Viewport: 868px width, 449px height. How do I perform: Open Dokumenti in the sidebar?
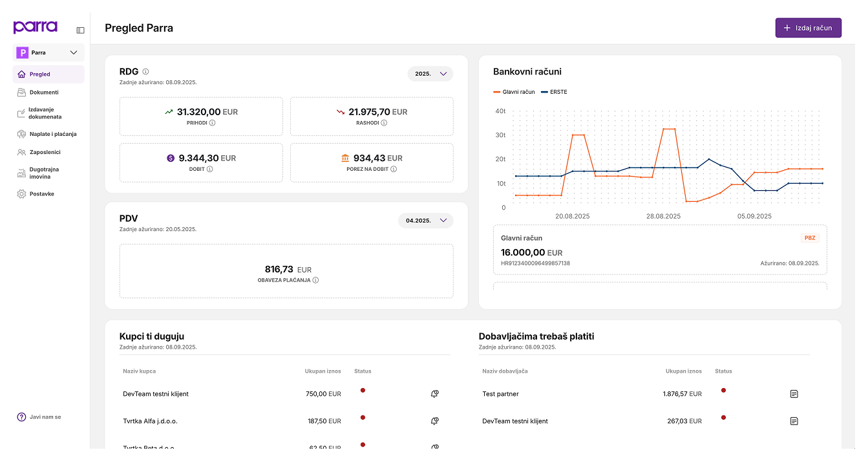(x=44, y=93)
